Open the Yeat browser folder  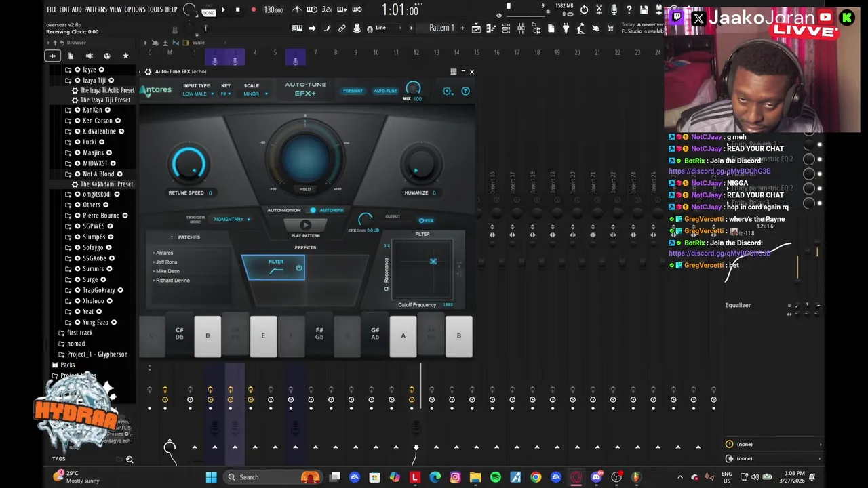tap(88, 312)
